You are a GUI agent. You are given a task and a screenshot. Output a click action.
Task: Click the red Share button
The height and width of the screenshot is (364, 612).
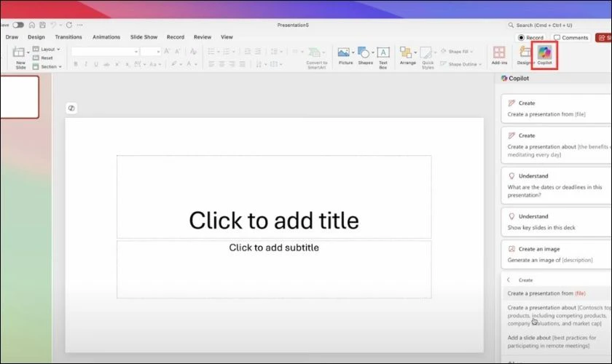(x=603, y=37)
